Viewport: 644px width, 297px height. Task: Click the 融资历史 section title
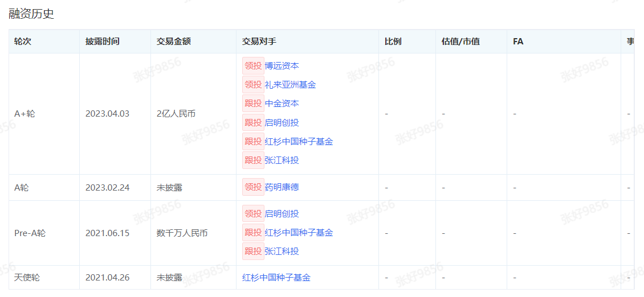[31, 14]
